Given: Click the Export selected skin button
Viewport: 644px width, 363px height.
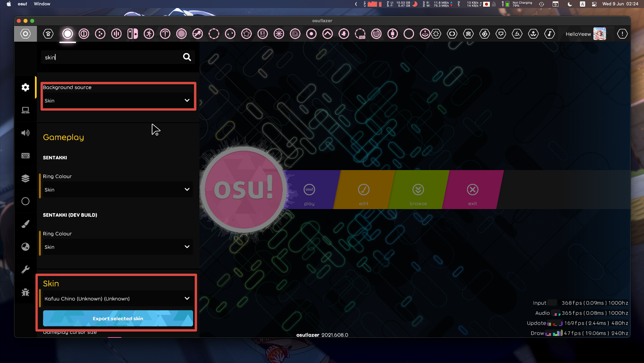Looking at the screenshot, I should click(x=118, y=318).
